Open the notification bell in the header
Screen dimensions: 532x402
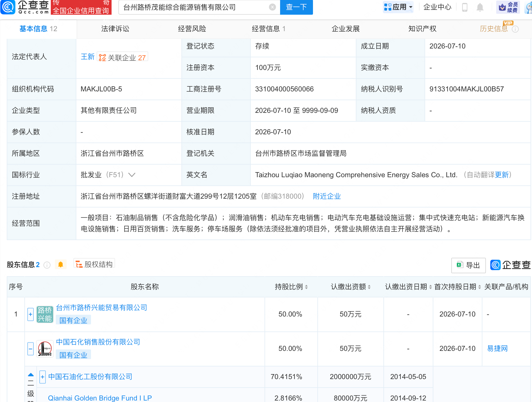(480, 7)
